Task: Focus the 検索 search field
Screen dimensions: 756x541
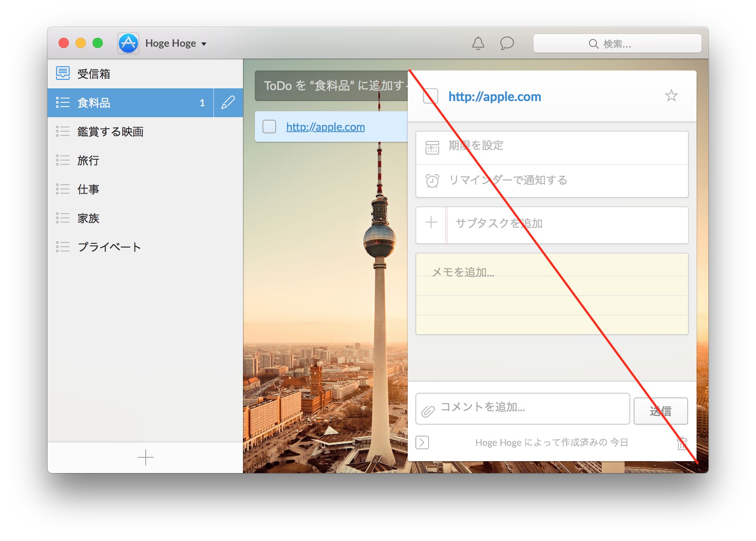Action: [x=617, y=43]
